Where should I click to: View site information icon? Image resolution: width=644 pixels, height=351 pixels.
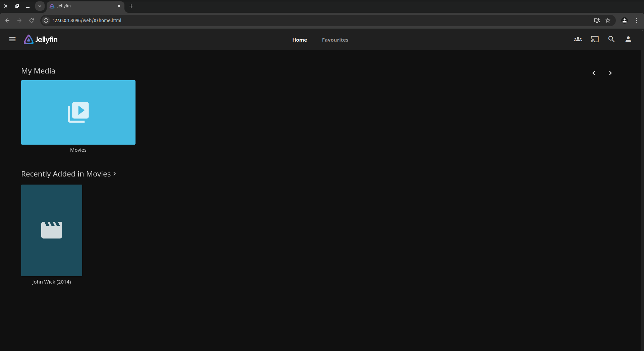(46, 20)
